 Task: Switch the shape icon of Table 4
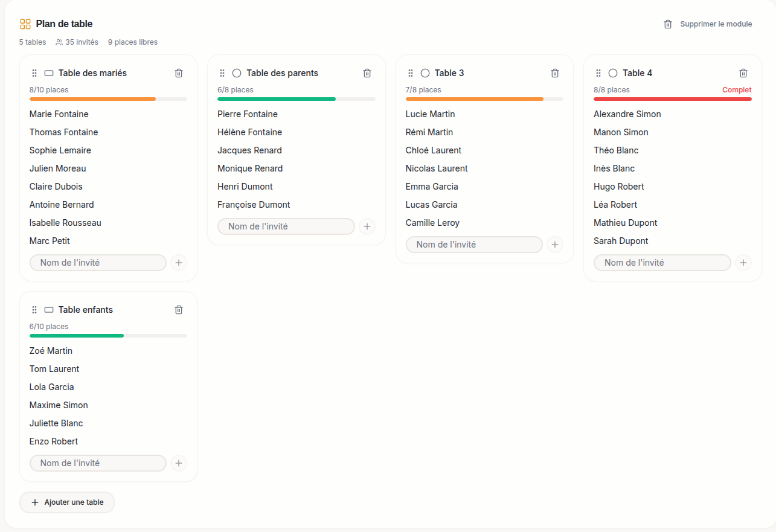pyautogui.click(x=613, y=73)
